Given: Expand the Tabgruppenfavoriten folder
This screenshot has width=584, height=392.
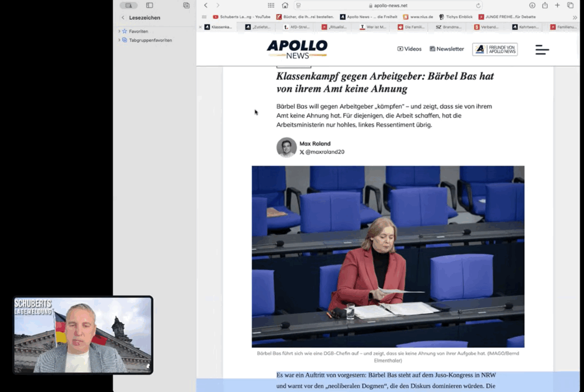Looking at the screenshot, I should click(x=119, y=40).
